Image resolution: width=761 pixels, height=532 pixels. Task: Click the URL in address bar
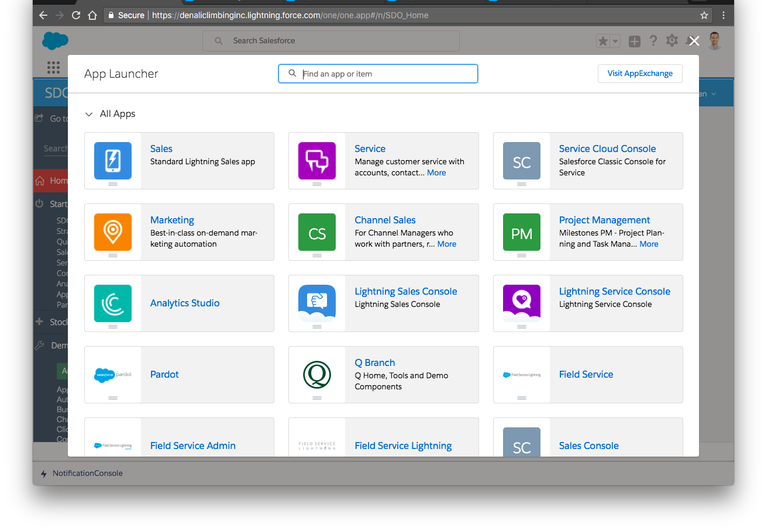290,15
